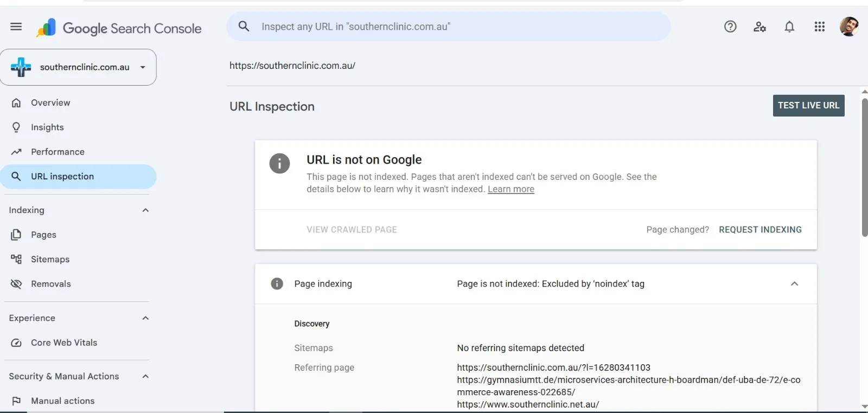Collapse the Page indexing card
This screenshot has width=868, height=413.
coord(794,283)
